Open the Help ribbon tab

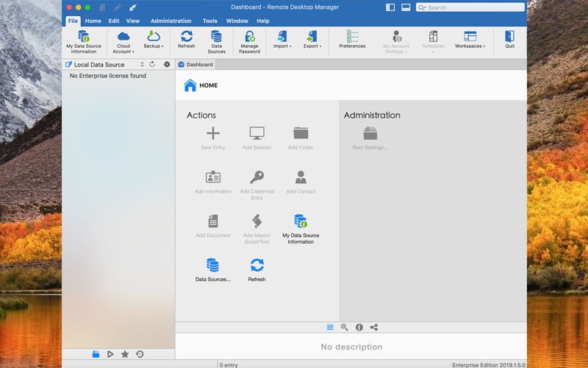point(263,21)
